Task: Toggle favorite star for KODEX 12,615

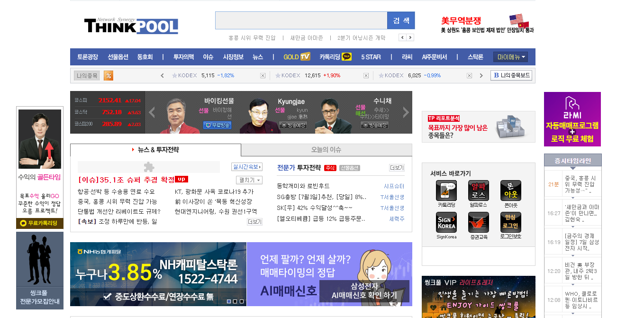Action: 278,75
